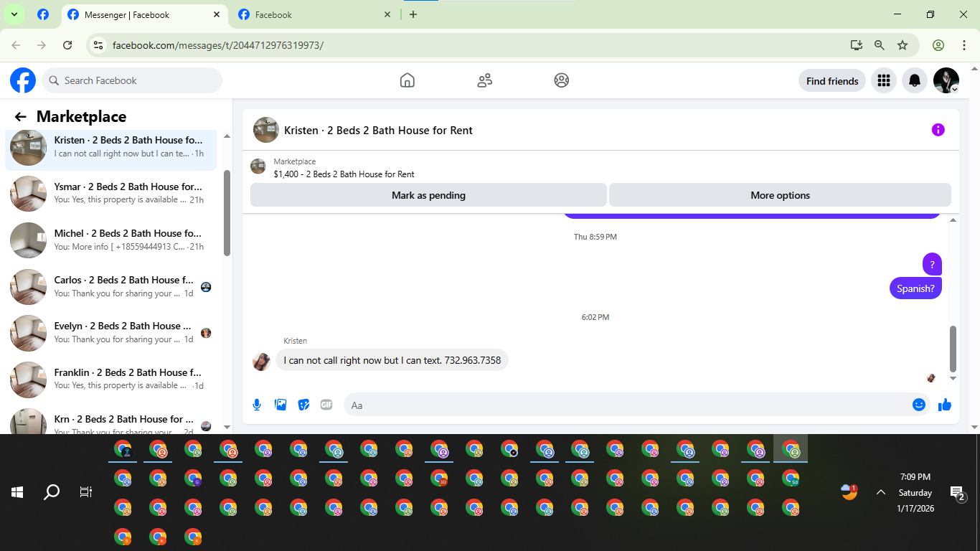Open the zoom magnifier icon in address bar

(x=880, y=45)
